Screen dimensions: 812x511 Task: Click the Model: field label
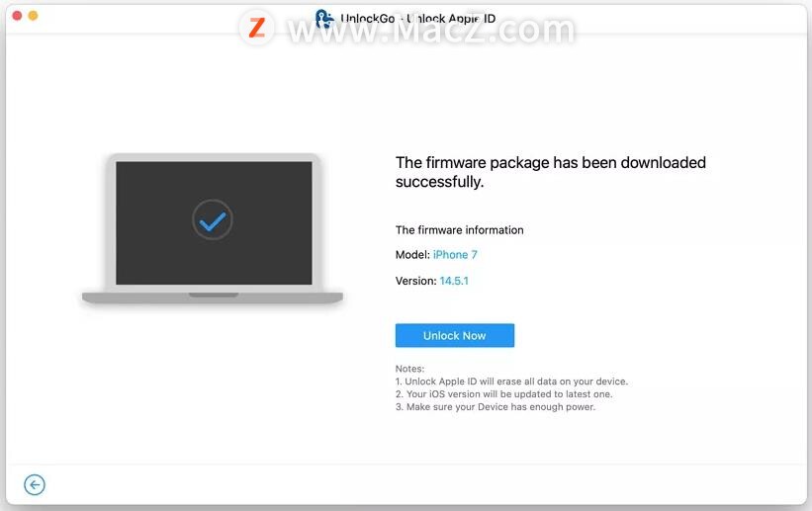pos(412,255)
